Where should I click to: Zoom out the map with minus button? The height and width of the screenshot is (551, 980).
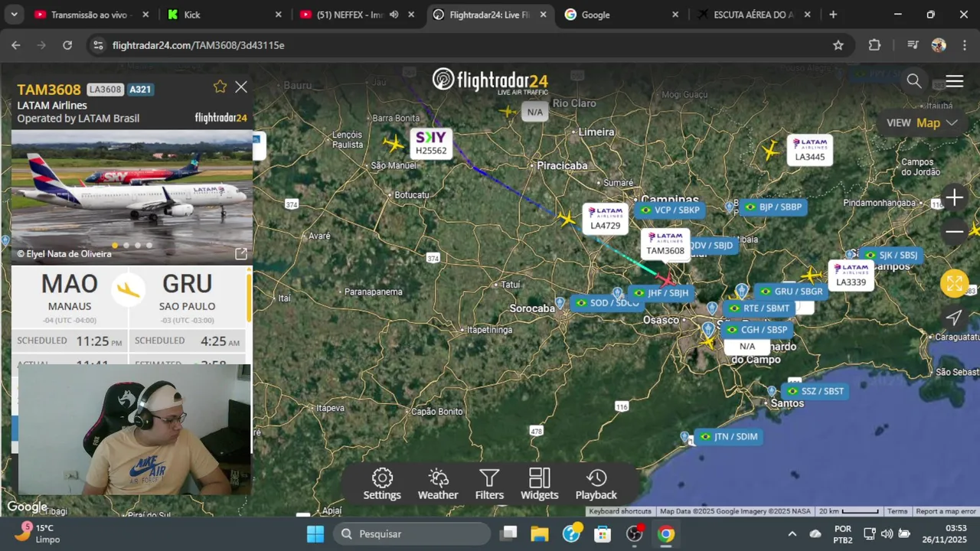pos(954,231)
